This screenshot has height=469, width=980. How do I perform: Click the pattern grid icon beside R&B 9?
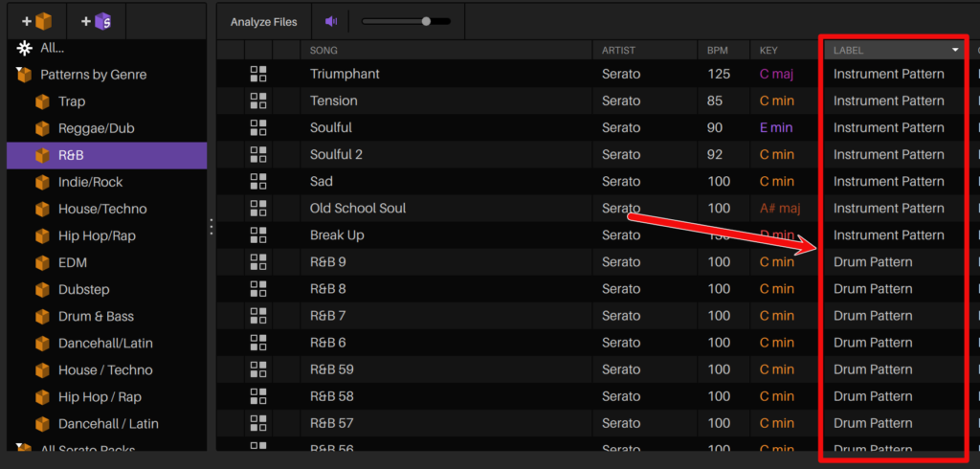pyautogui.click(x=258, y=261)
